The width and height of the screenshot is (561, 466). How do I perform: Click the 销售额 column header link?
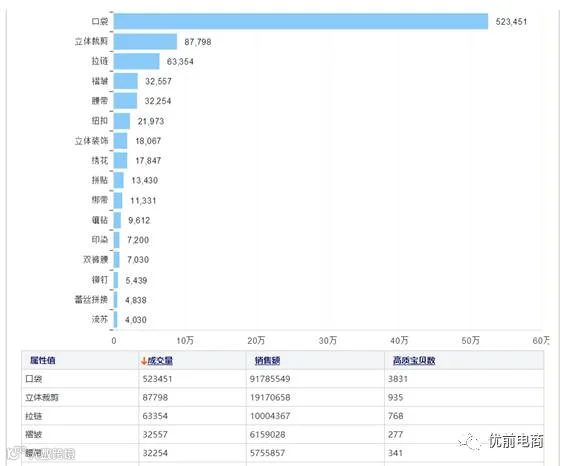click(x=267, y=360)
